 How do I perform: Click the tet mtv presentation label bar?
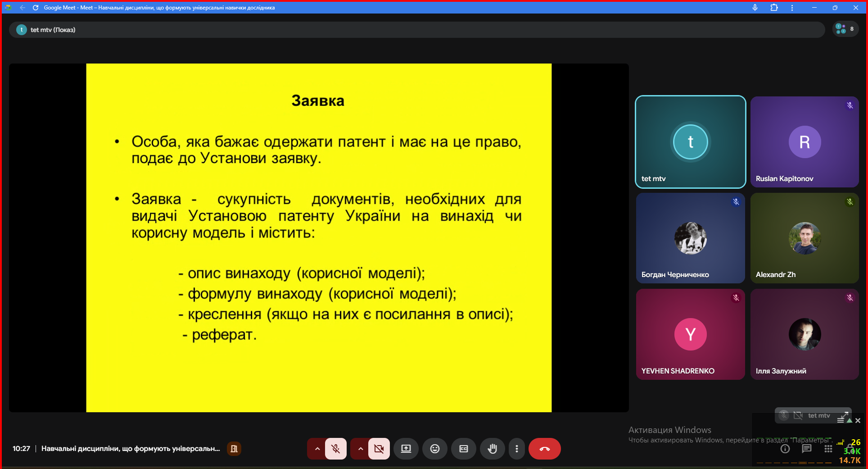416,30
